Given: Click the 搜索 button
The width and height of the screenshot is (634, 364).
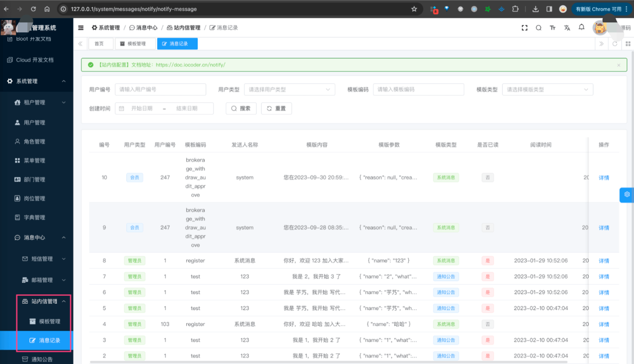Looking at the screenshot, I should click(242, 108).
